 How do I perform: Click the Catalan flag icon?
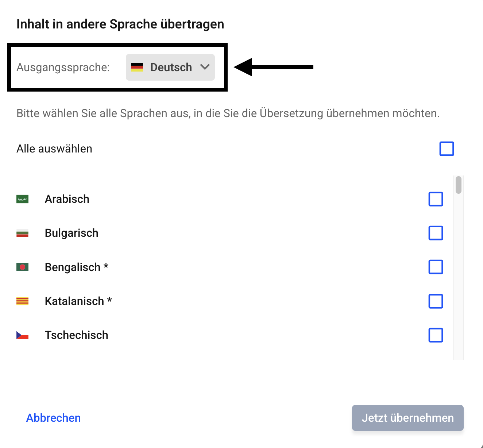(23, 301)
